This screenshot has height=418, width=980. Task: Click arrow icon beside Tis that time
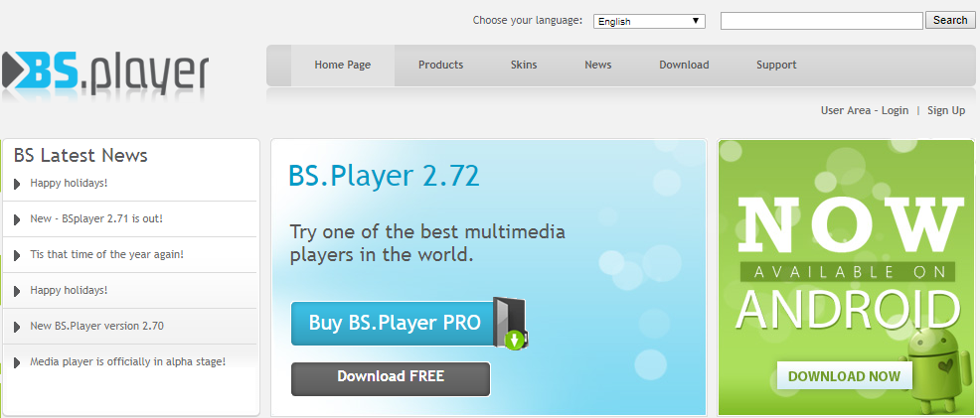click(17, 255)
